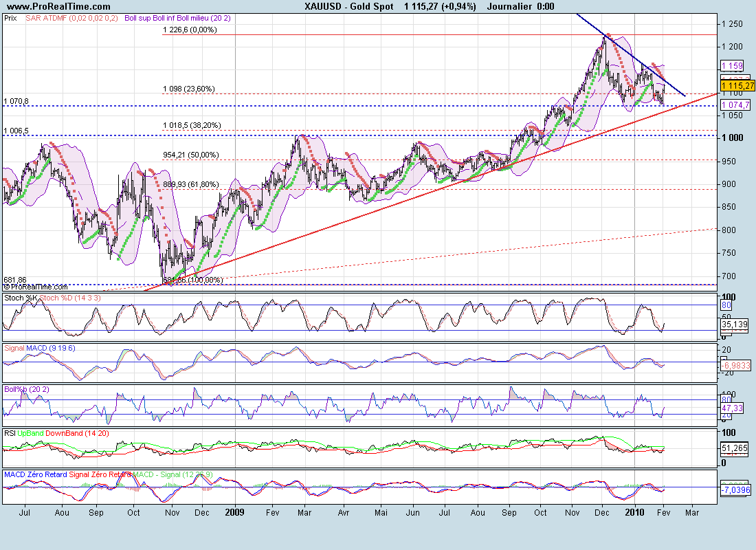Image resolution: width=756 pixels, height=550 pixels.
Task: Click the Boll%b (20 2) indicator label
Action: (27, 389)
